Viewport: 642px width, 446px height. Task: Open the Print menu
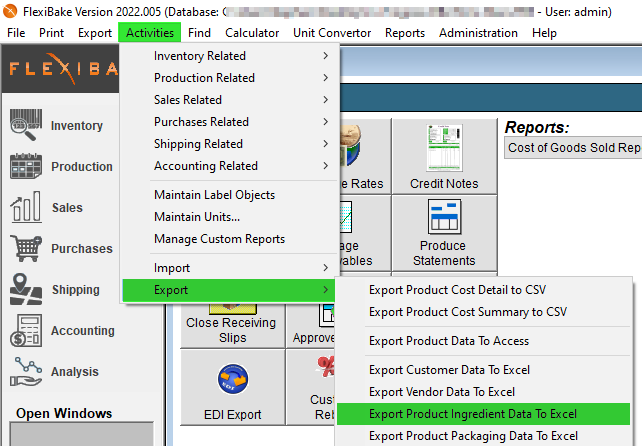52,33
